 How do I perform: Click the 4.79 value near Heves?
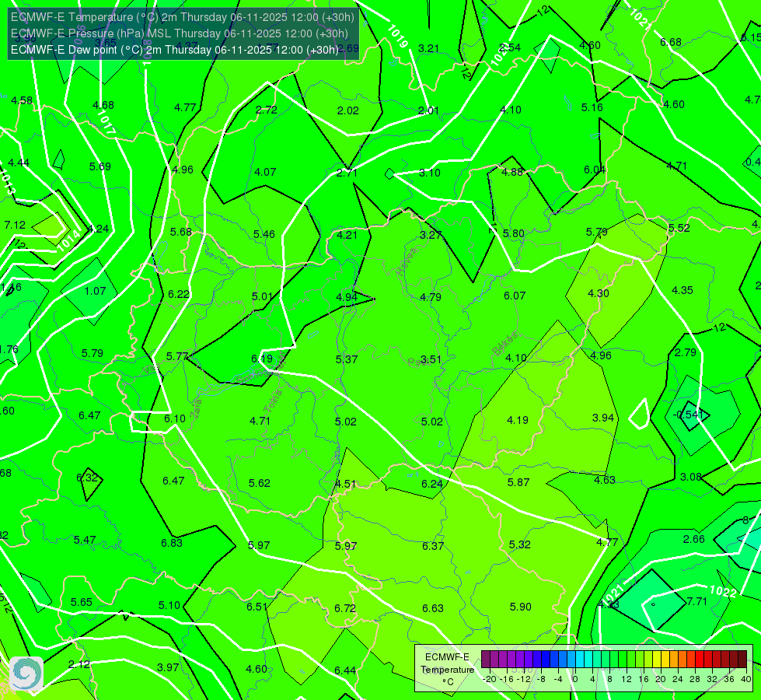tap(431, 297)
